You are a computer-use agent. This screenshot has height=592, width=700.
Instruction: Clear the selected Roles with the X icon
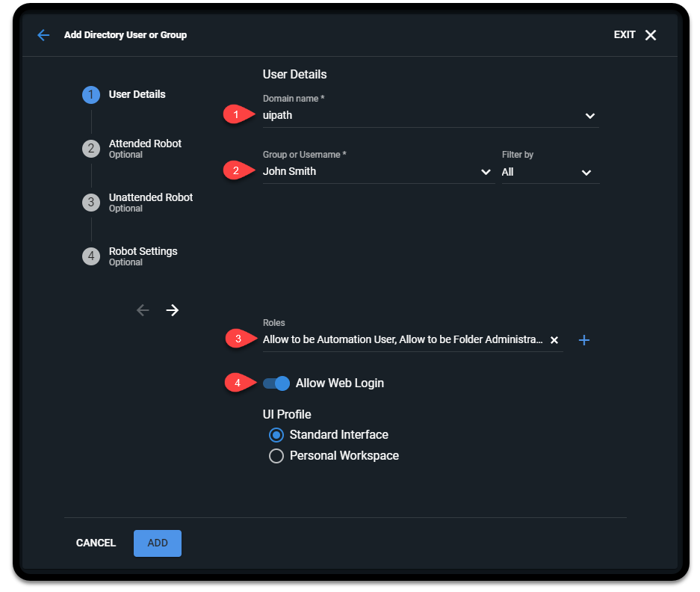coord(554,339)
